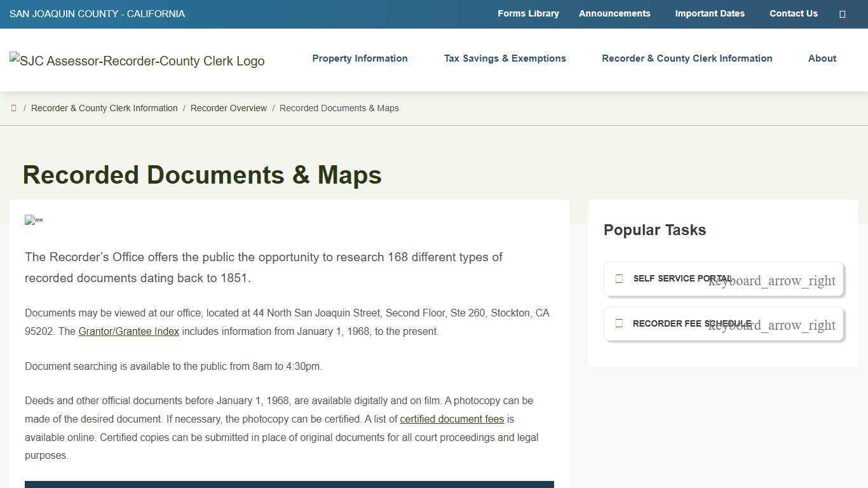Click Announcements in the top bar
The height and width of the screenshot is (488, 868).
[x=614, y=13]
